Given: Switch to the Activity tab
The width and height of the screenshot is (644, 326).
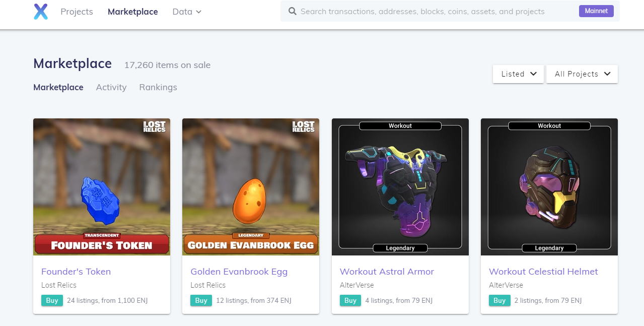Looking at the screenshot, I should click(x=111, y=87).
